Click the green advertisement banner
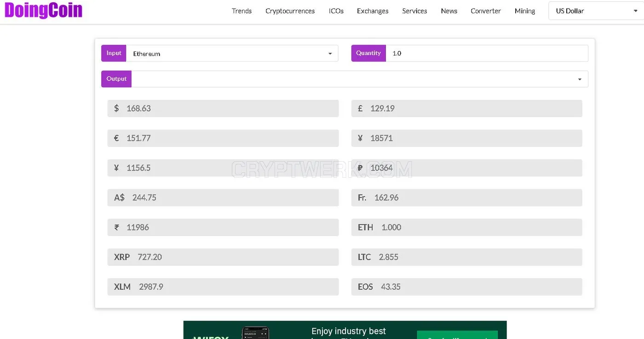The height and width of the screenshot is (339, 644). pos(345,330)
